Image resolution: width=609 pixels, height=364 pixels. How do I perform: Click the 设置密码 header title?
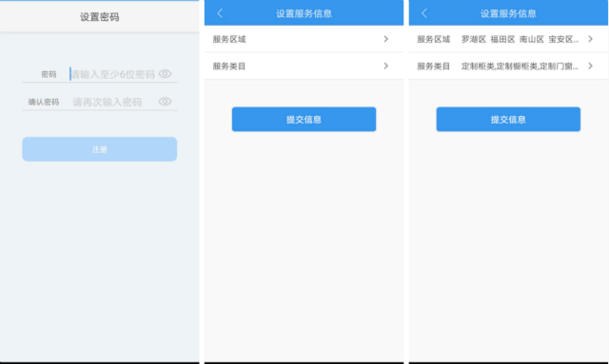tap(99, 17)
